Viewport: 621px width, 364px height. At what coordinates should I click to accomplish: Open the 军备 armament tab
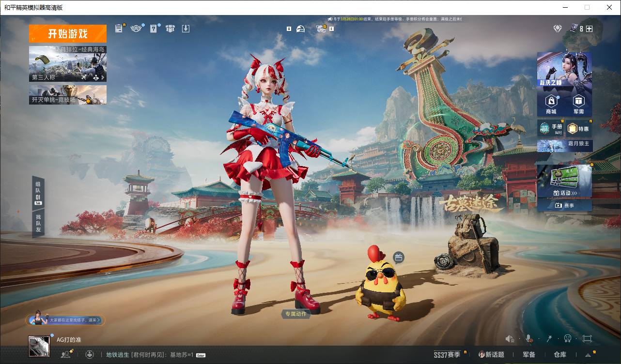(x=529, y=355)
